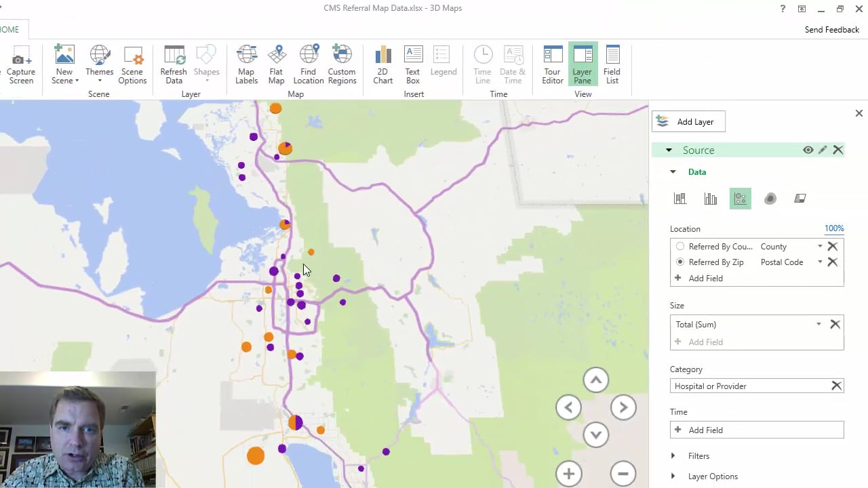Click the Date & Time button
Image resolution: width=868 pixels, height=488 pixels.
[513, 65]
